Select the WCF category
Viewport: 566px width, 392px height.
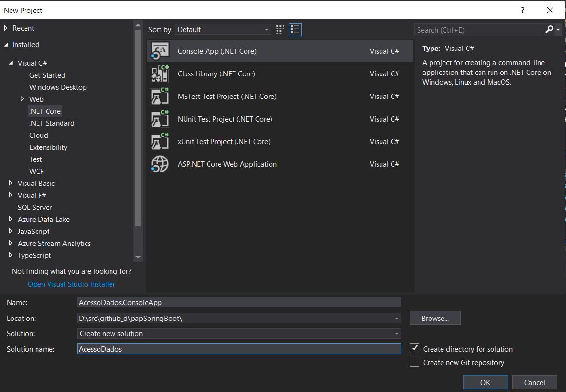(x=37, y=171)
